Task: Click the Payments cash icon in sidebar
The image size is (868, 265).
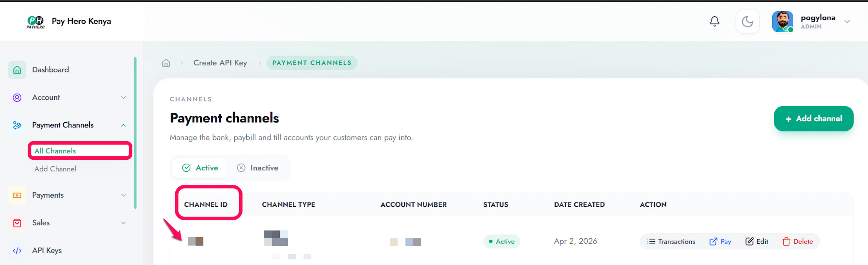Action: coord(17,195)
